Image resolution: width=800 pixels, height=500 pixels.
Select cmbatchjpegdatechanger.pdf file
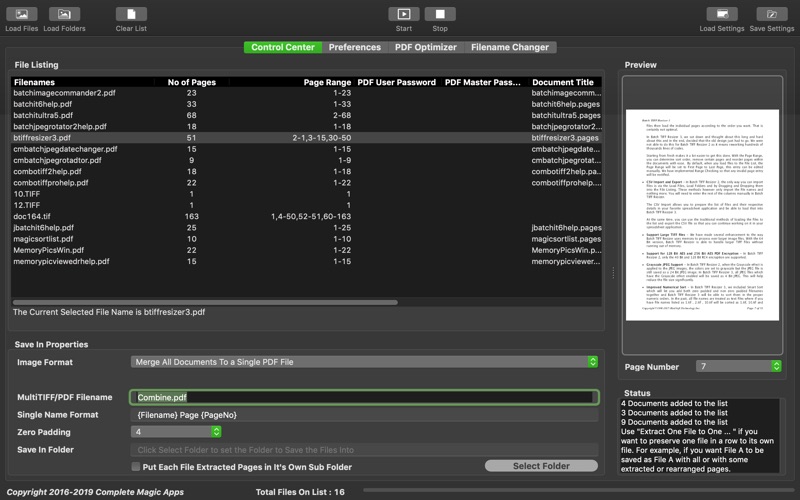pyautogui.click(x=306, y=149)
